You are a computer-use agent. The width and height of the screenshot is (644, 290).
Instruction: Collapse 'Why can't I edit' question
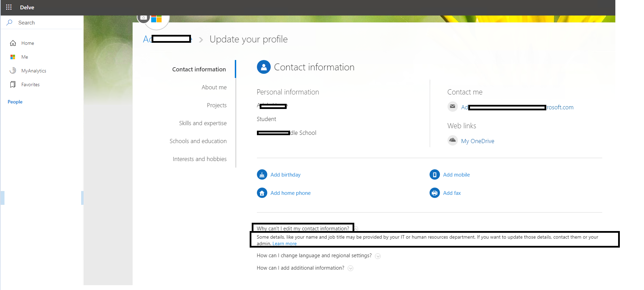(356, 229)
